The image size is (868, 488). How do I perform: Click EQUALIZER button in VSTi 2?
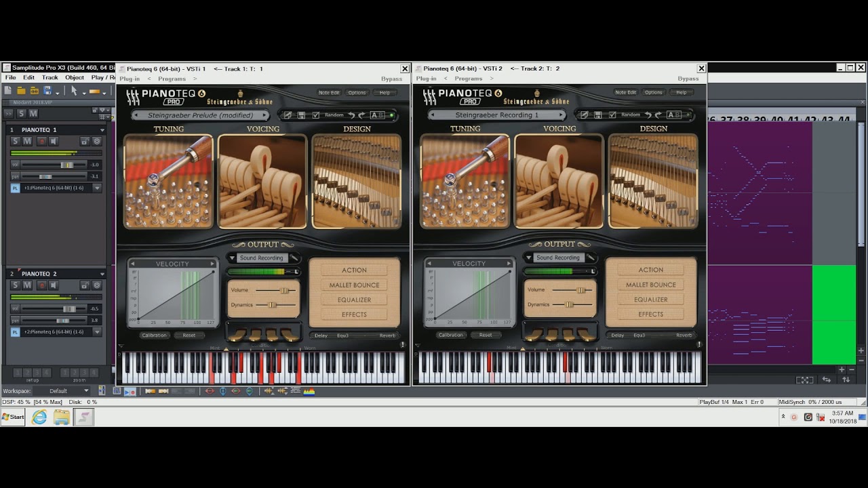651,300
